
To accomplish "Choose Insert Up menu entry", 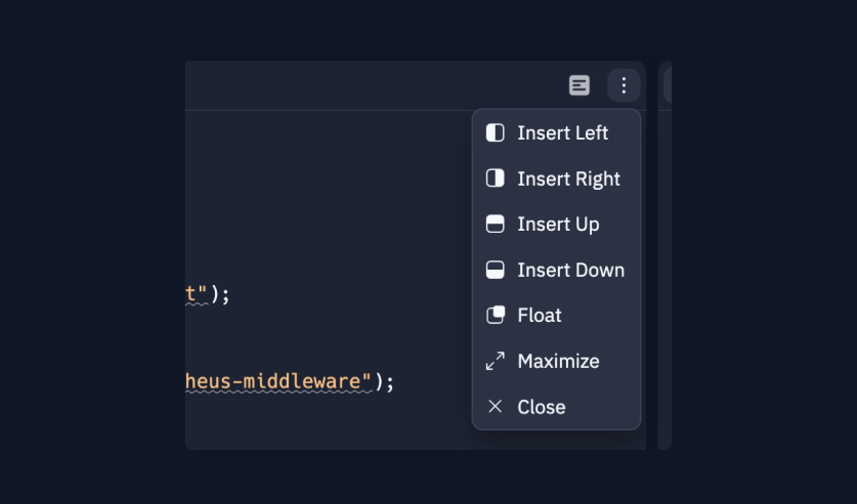I will point(558,224).
